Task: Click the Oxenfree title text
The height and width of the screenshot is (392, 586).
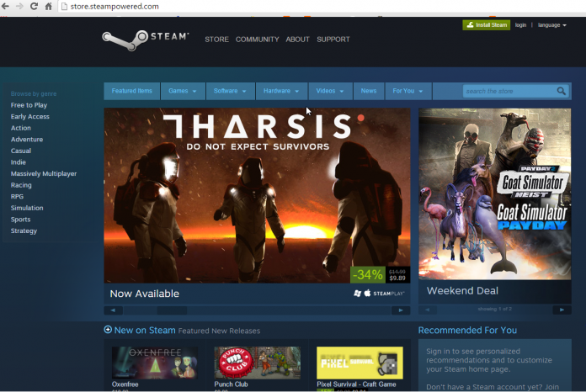Action: (125, 384)
